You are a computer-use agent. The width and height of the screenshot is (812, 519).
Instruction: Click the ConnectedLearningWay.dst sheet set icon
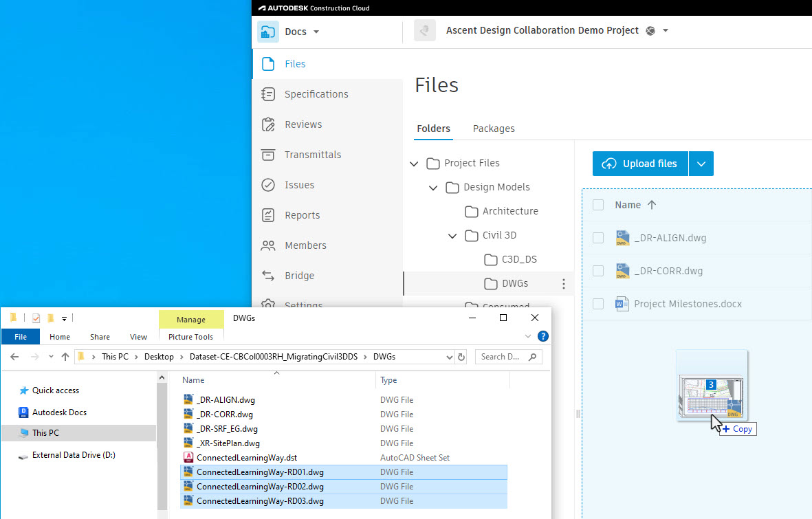tap(188, 457)
